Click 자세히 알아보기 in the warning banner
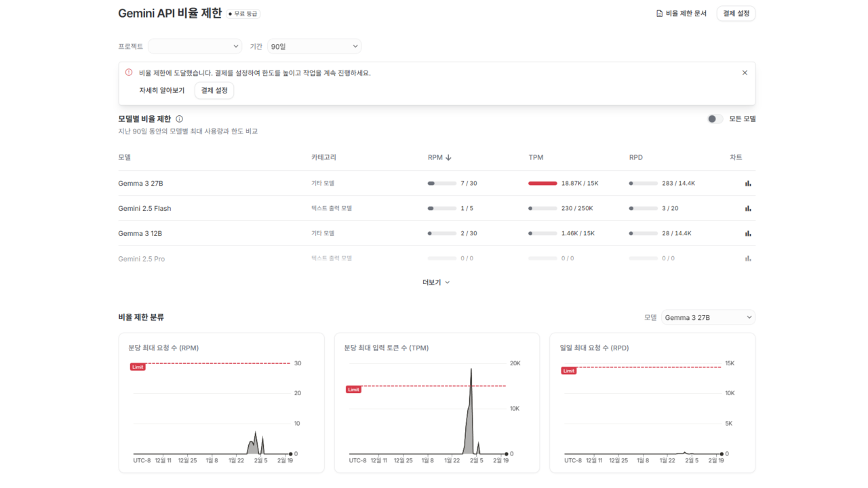 pos(161,90)
